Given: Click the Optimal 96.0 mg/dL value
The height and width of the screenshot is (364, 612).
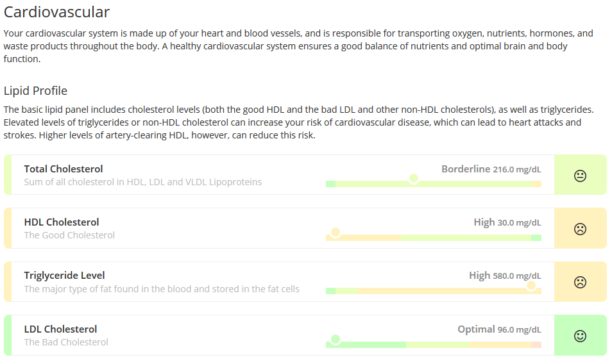Looking at the screenshot, I should click(499, 329).
